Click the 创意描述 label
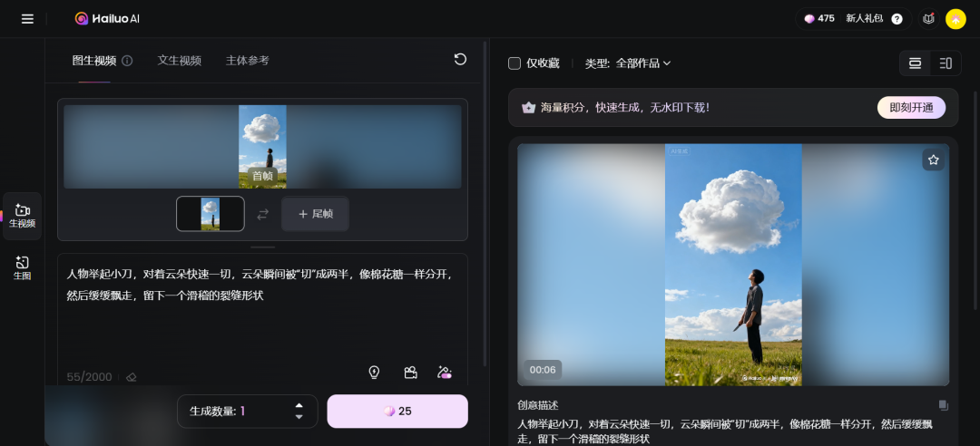This screenshot has width=980, height=446. 538,405
